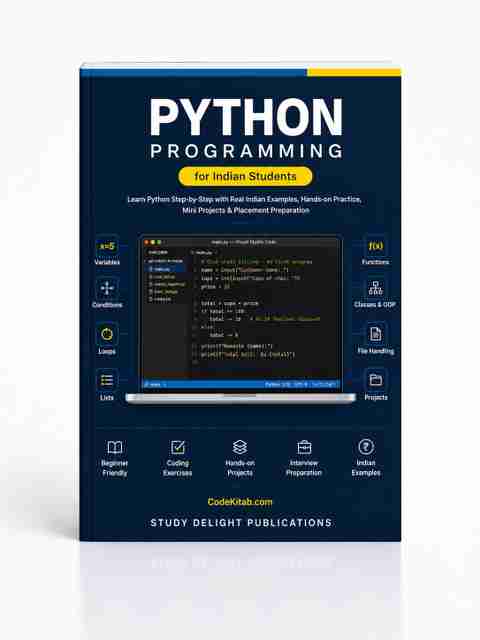Select the Lists icon

click(x=107, y=380)
